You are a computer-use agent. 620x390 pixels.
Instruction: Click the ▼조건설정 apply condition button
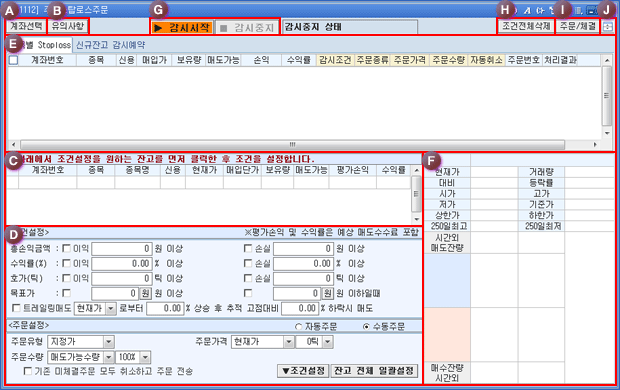coord(303,371)
